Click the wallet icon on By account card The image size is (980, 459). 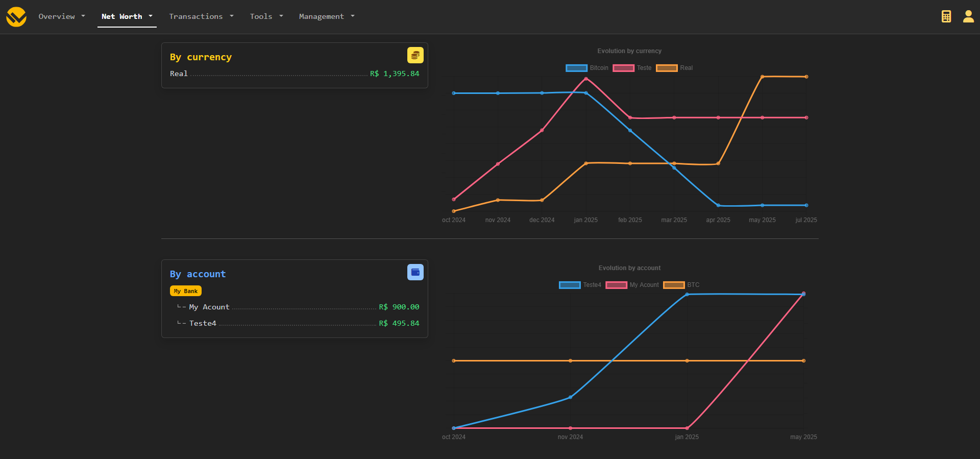click(415, 272)
